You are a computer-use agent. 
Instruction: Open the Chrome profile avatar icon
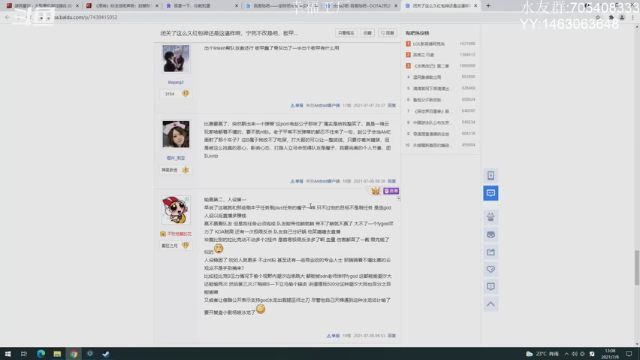pyautogui.click(x=622, y=17)
